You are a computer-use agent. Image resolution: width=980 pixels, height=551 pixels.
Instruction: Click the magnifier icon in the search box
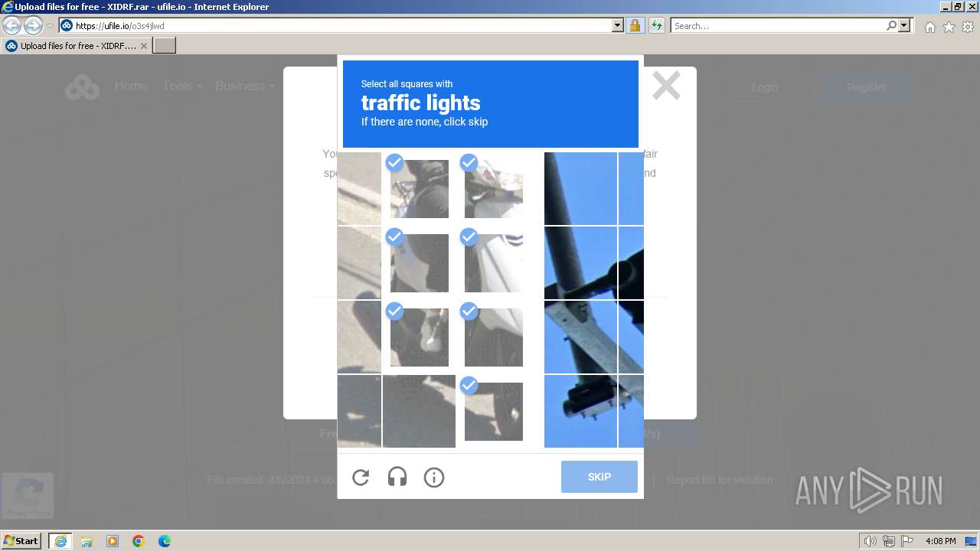pos(891,25)
